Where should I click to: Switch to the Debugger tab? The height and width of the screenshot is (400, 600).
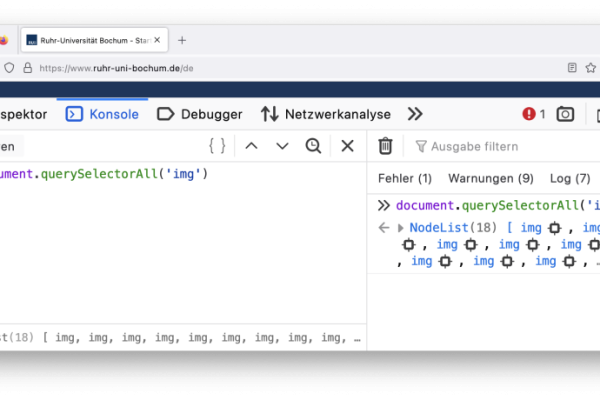[x=200, y=114]
